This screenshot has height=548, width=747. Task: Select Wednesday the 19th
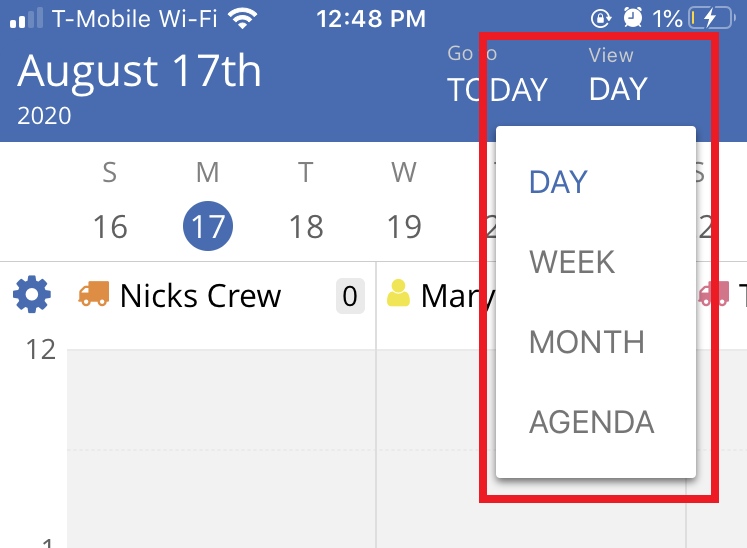point(404,227)
